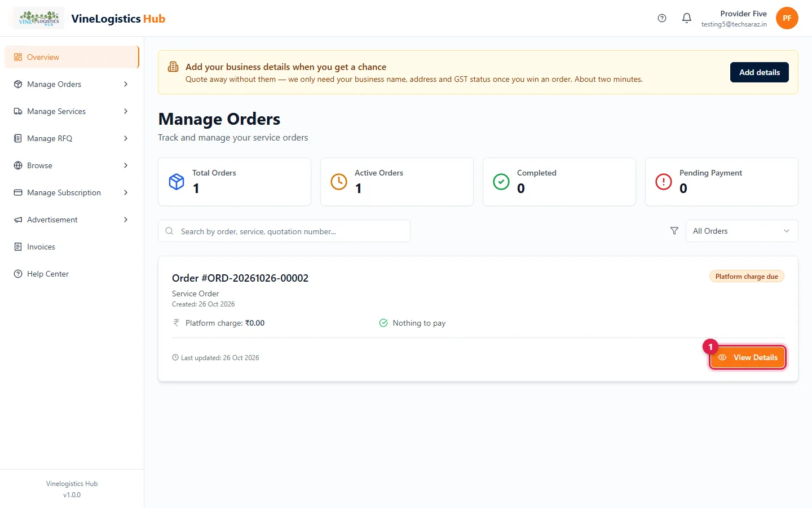Click the Service Order label

[196, 294]
